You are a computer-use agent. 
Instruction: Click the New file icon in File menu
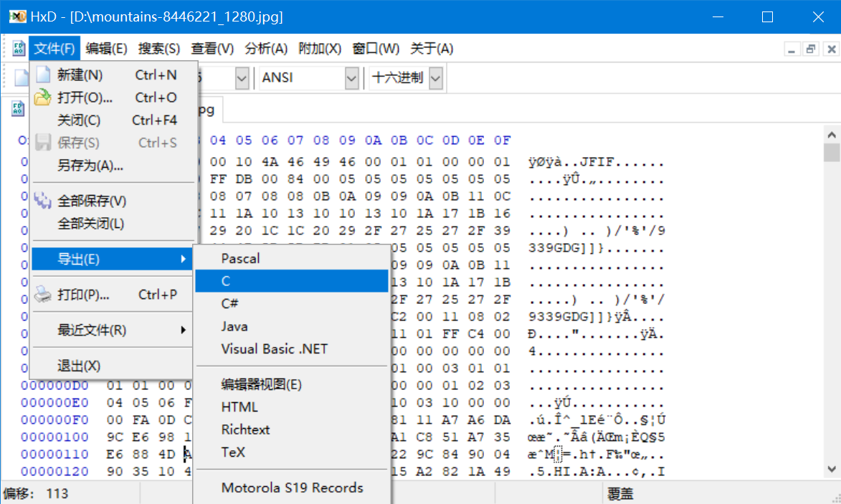click(44, 75)
